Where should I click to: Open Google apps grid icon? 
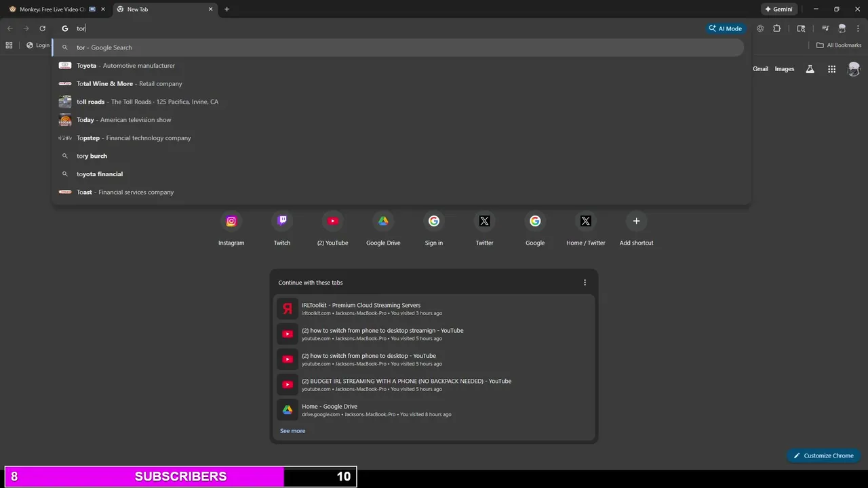tap(831, 69)
